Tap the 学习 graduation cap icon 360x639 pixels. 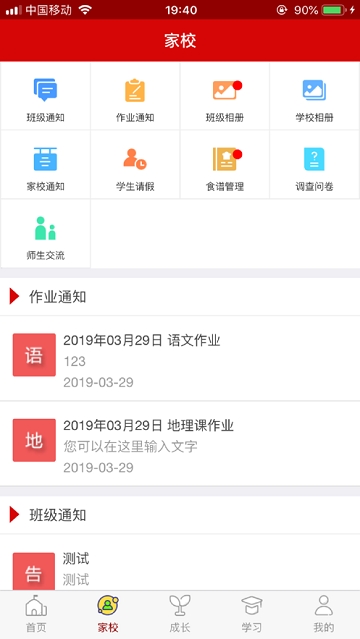point(252,606)
